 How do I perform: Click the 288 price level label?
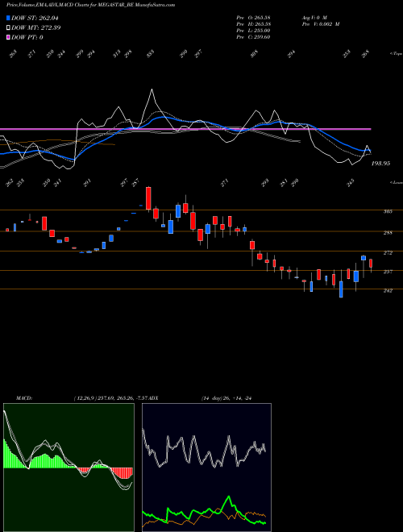pos(388,233)
